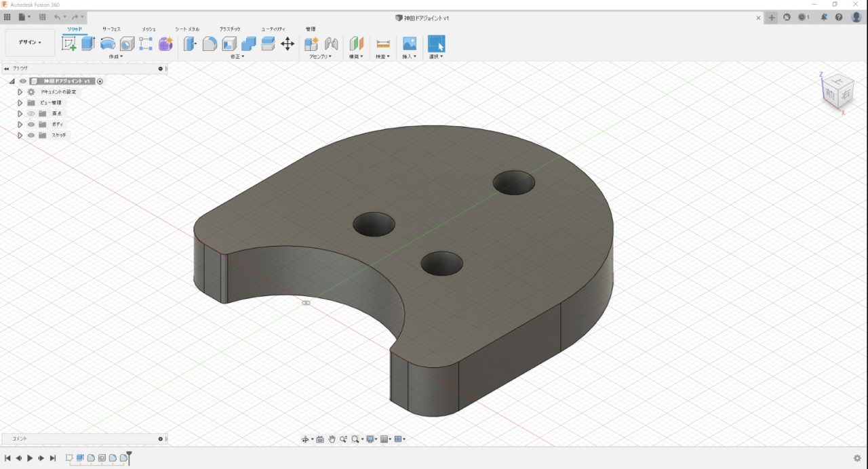Switch to the サーフェス ribbon tab
The height and width of the screenshot is (469, 868).
(x=111, y=29)
